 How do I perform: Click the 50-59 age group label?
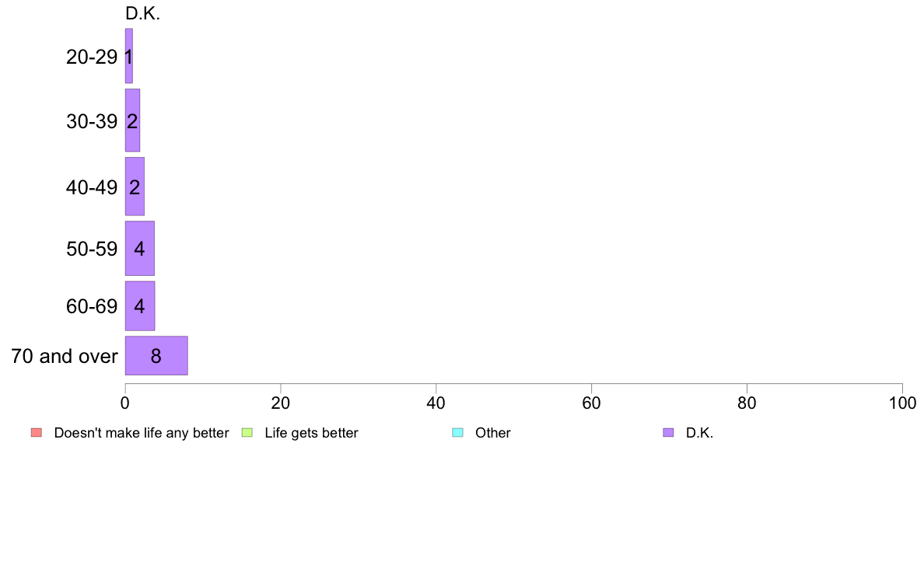click(x=92, y=249)
